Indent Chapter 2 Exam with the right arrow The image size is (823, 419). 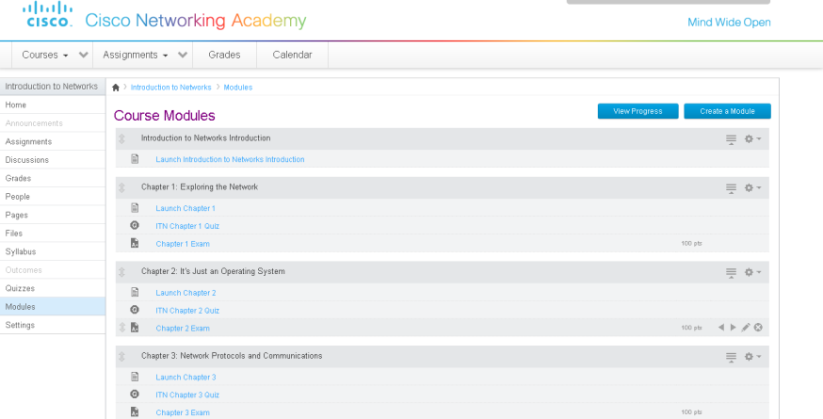[733, 328]
